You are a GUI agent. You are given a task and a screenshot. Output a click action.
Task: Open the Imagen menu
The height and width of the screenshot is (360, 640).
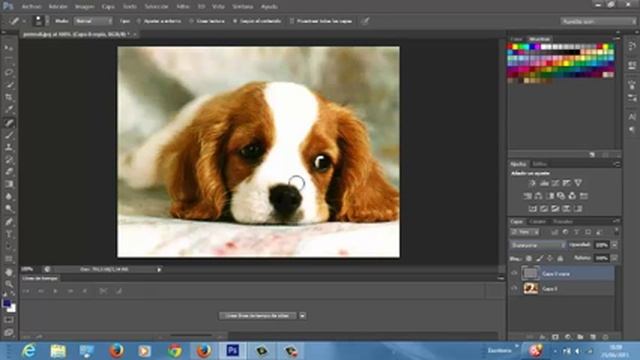pyautogui.click(x=84, y=7)
